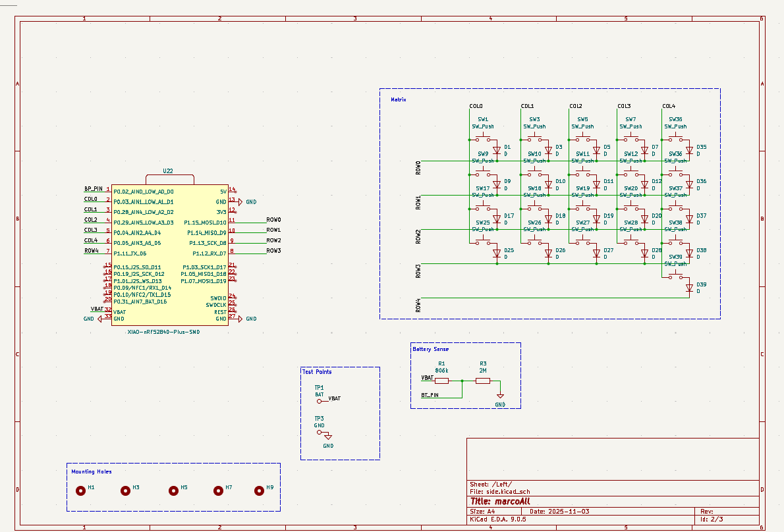Select diode D1 in the matrix
This screenshot has width=784, height=532.
tap(496, 150)
